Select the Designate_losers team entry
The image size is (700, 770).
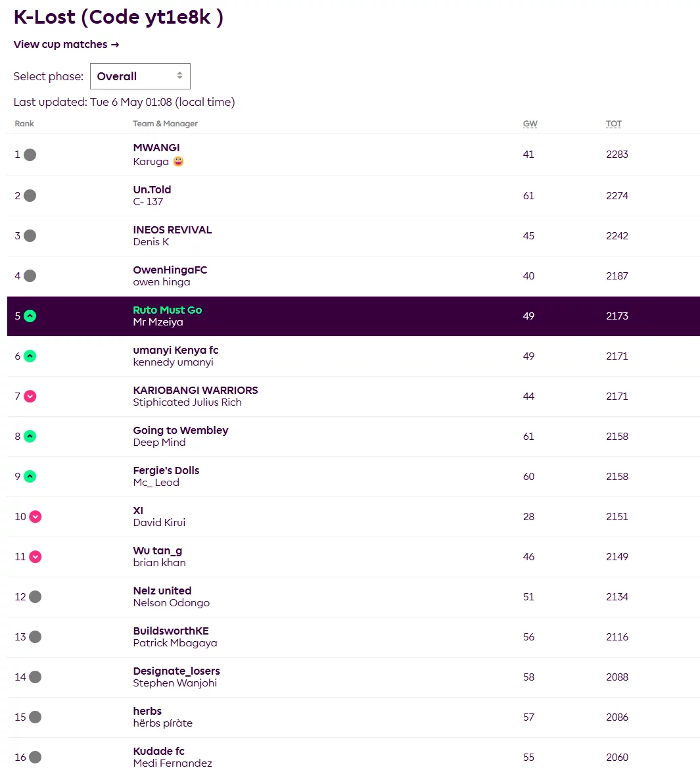176,671
